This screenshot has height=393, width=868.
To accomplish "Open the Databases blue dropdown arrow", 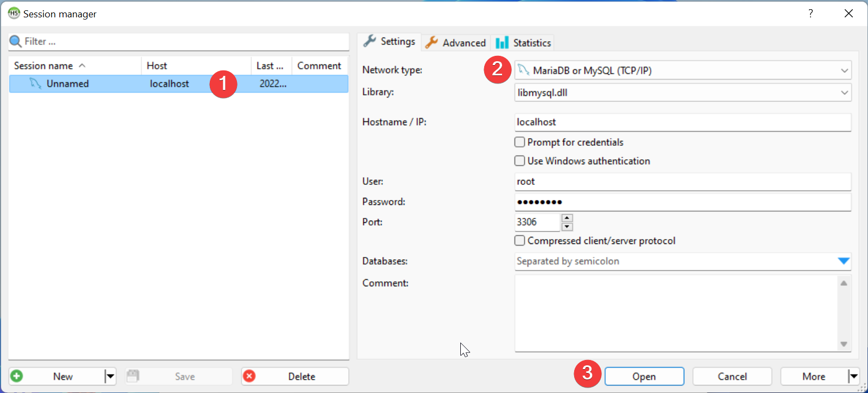I will [843, 261].
